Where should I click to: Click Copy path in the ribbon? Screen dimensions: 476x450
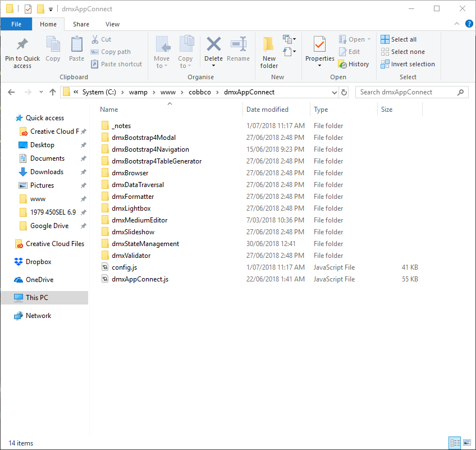coord(111,52)
